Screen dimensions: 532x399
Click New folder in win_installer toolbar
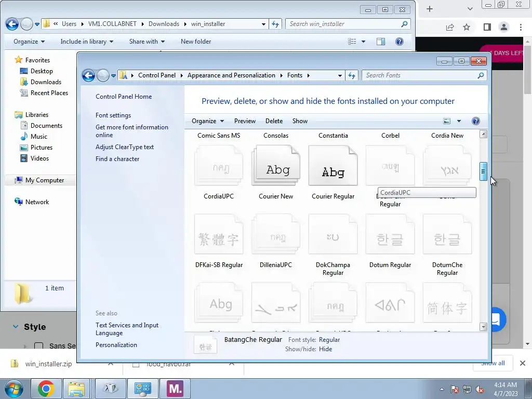(x=196, y=42)
